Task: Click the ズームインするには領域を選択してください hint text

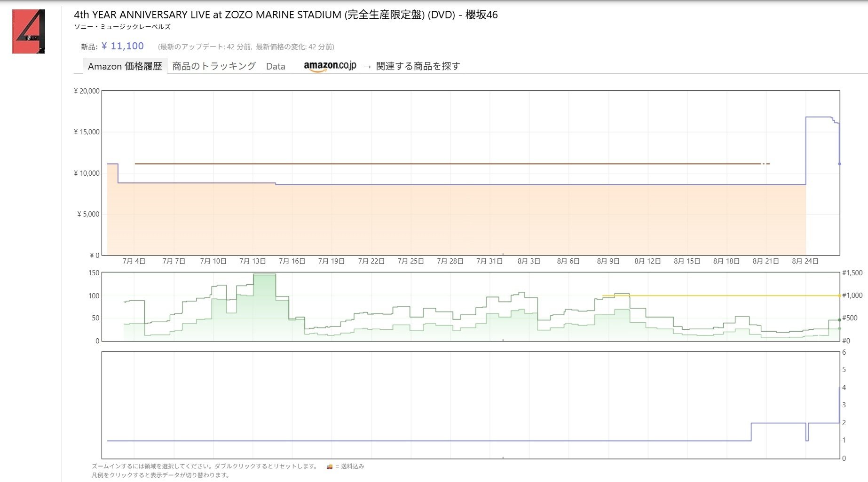Action: [x=205, y=466]
